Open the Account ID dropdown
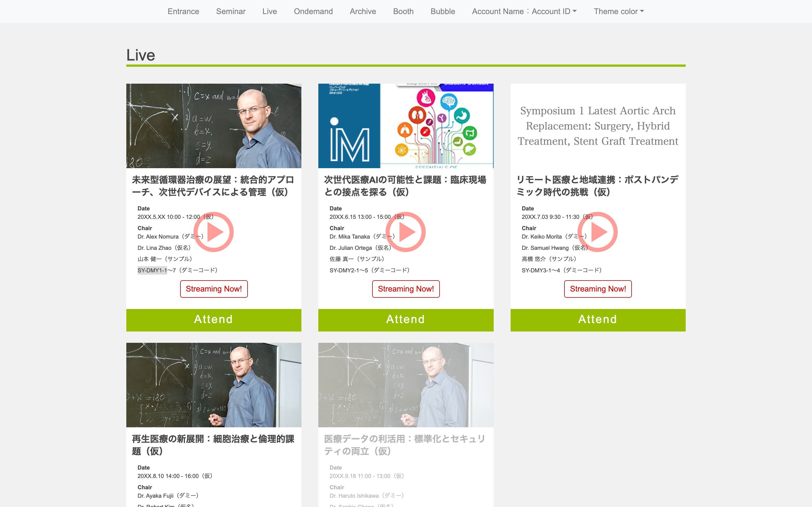Screen dimensions: 812x507 coord(524,11)
